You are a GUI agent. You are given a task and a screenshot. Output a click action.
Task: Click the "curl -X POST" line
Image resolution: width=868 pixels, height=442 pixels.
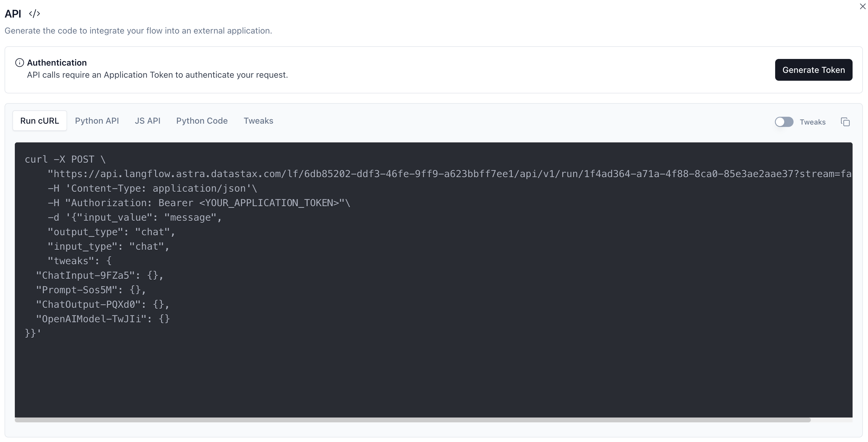click(x=65, y=159)
